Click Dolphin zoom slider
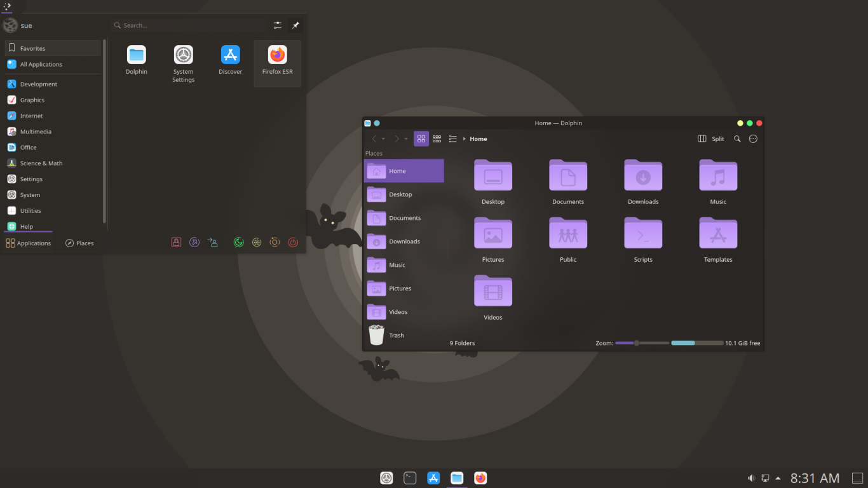 pyautogui.click(x=642, y=343)
